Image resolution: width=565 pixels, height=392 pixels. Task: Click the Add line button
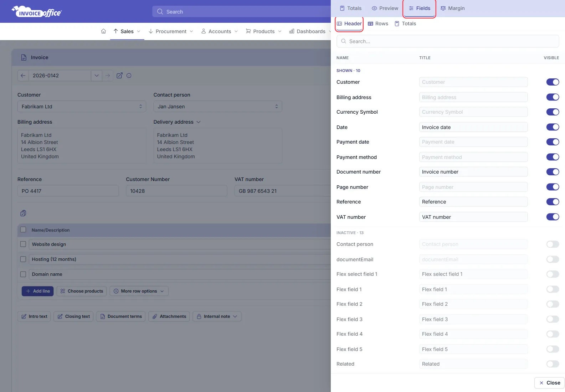tap(38, 291)
